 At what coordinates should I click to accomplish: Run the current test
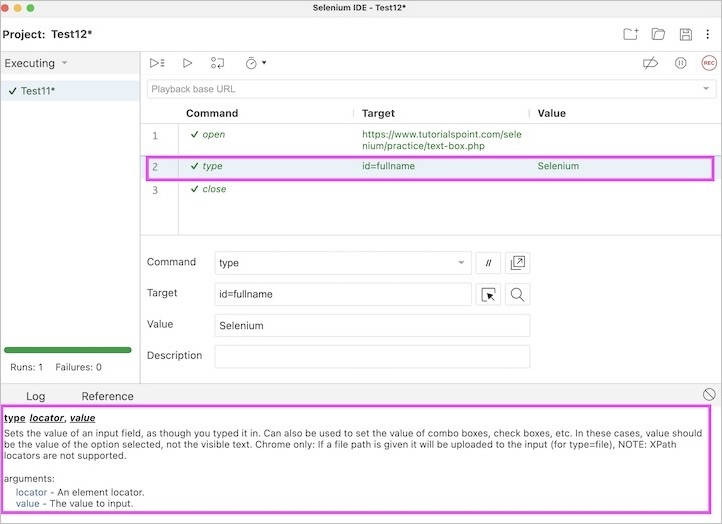click(187, 63)
